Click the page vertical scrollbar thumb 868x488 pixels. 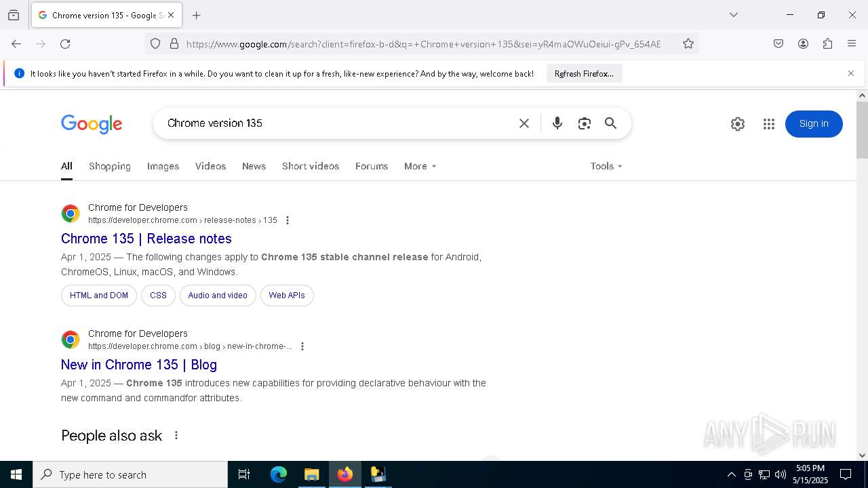[862, 130]
